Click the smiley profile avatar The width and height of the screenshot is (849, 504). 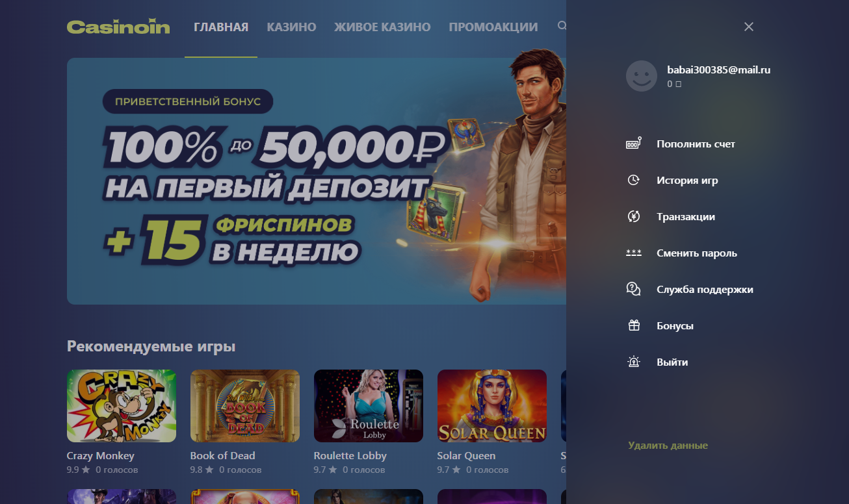tap(642, 76)
